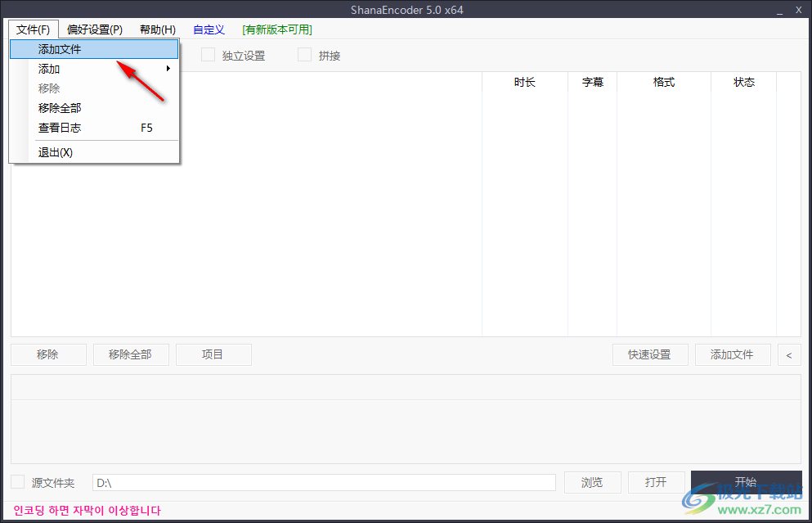Open the 偏好设置(P) menu

(x=95, y=29)
